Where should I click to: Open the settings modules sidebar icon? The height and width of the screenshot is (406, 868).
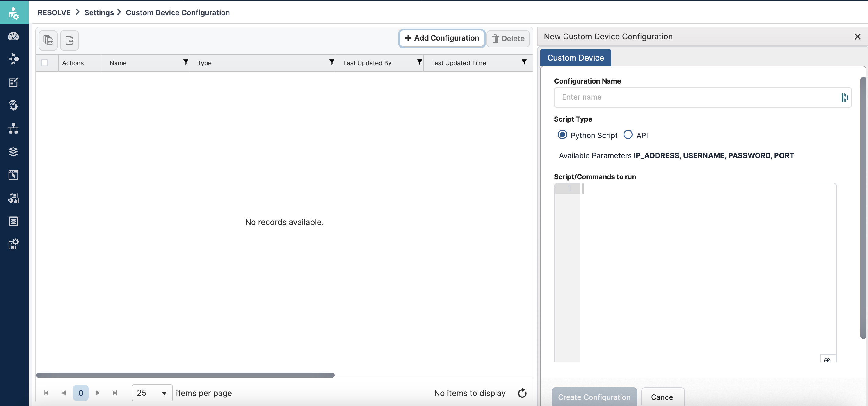tap(13, 244)
